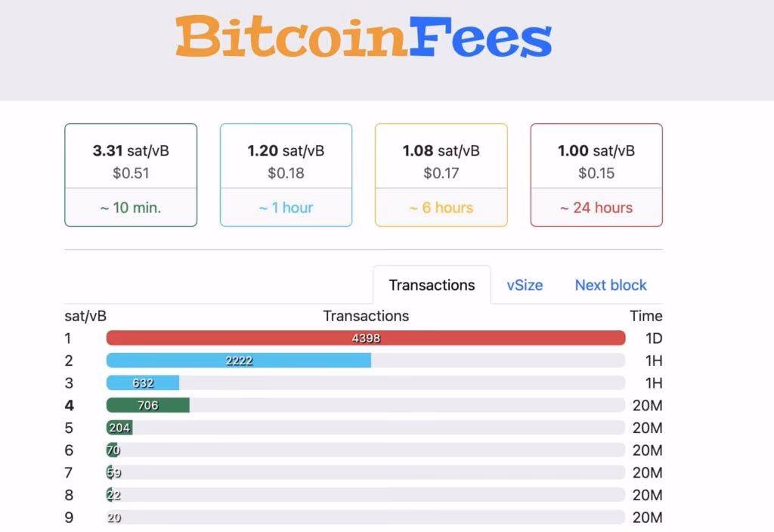
Task: Click the 20 transactions bar on row 9
Action: click(113, 518)
